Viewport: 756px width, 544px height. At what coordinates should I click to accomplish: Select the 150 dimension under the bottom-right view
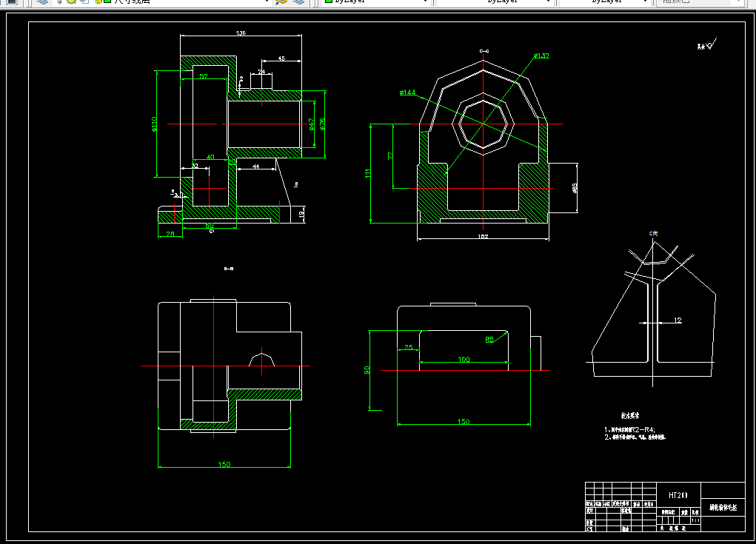[x=464, y=421]
